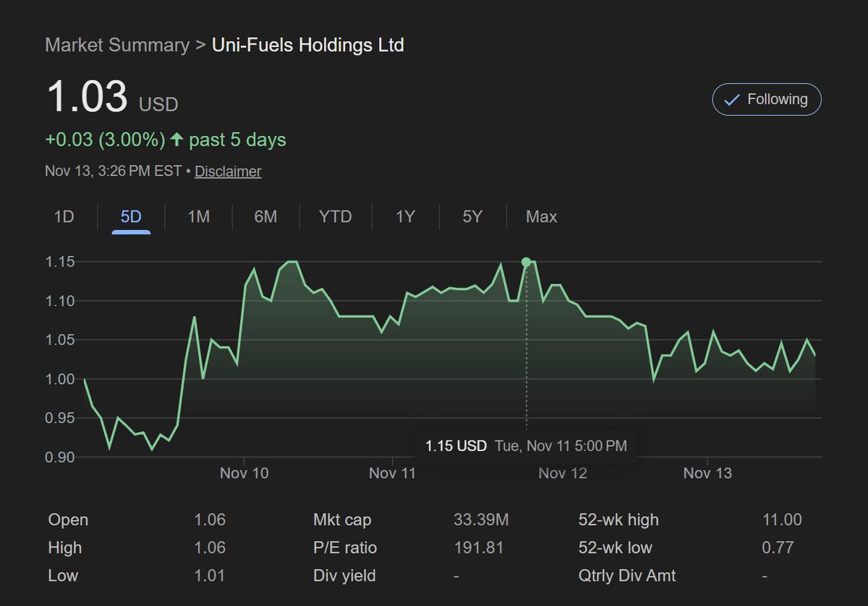Image resolution: width=868 pixels, height=606 pixels.
Task: Click the Uni-Fuels Holdings Ltd title
Action: tap(308, 45)
